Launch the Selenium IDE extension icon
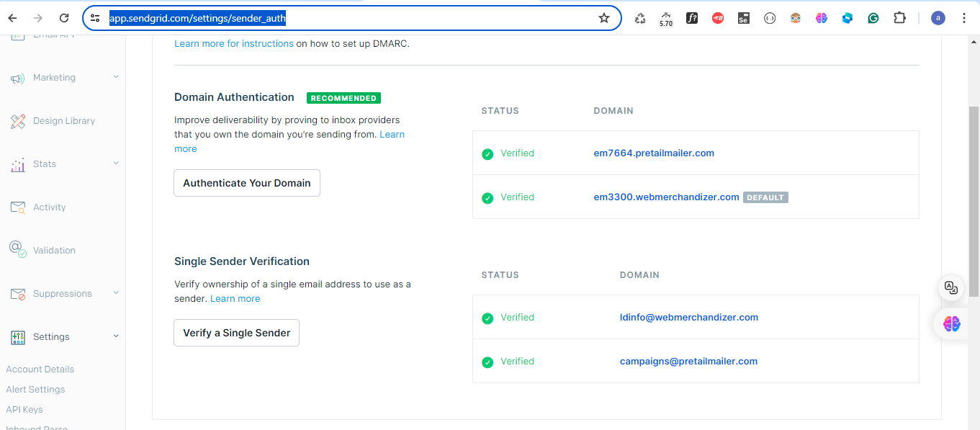Viewport: 980px width, 430px height. pyautogui.click(x=743, y=17)
